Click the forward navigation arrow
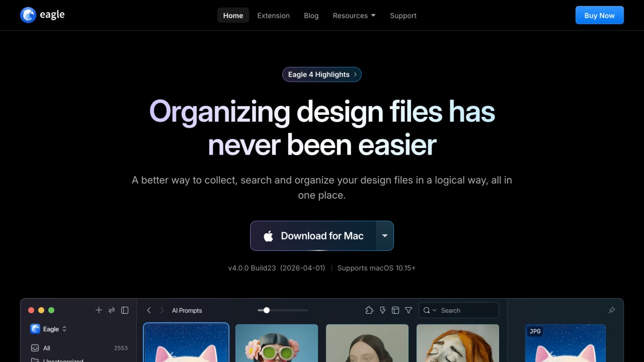The height and width of the screenshot is (362, 644). click(x=162, y=310)
